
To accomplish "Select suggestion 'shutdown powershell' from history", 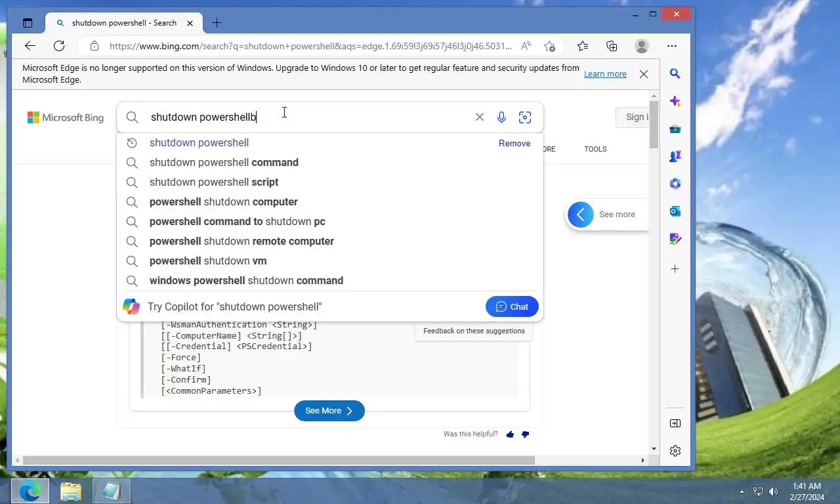I will [199, 142].
